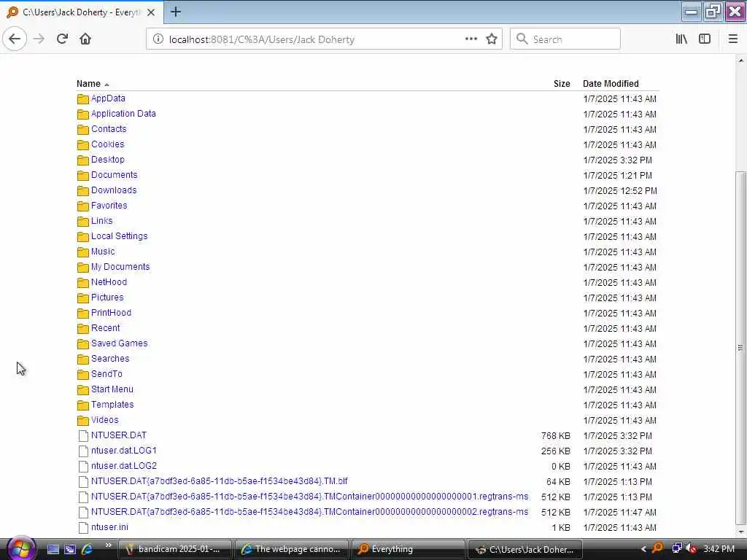The height and width of the screenshot is (560, 747).
Task: Launch Internet Explorer from Quick Launch
Action: click(88, 549)
